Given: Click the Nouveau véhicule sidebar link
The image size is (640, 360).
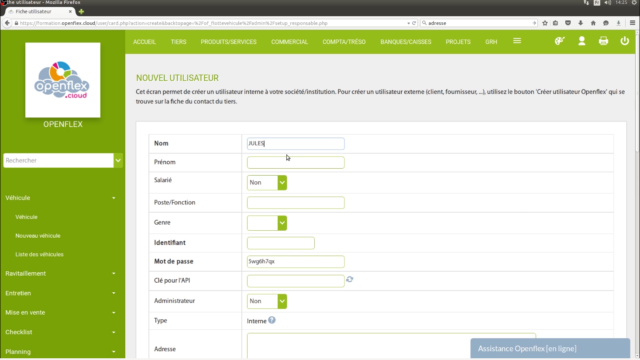Looking at the screenshot, I should 38,236.
